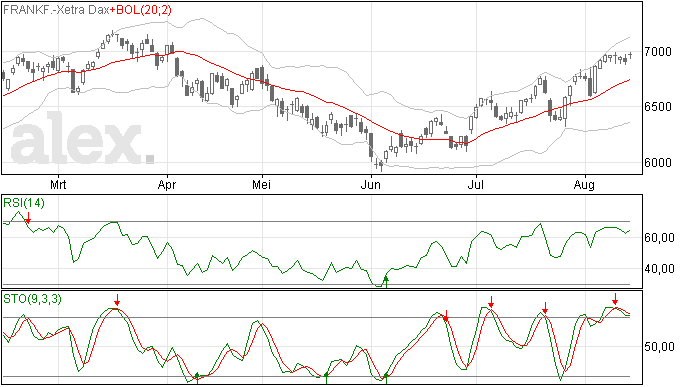
Task: Click the STO green buy arrow in May
Action: [x=326, y=377]
